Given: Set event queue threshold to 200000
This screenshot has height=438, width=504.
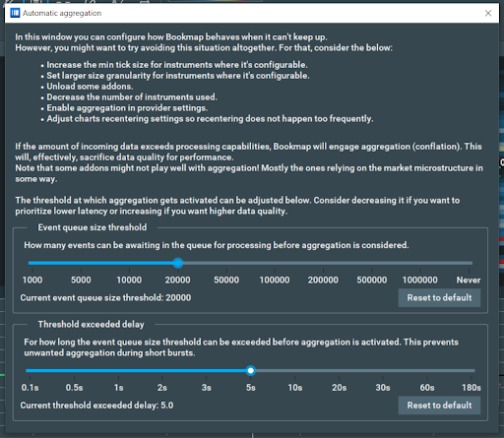Looking at the screenshot, I should pos(323,263).
